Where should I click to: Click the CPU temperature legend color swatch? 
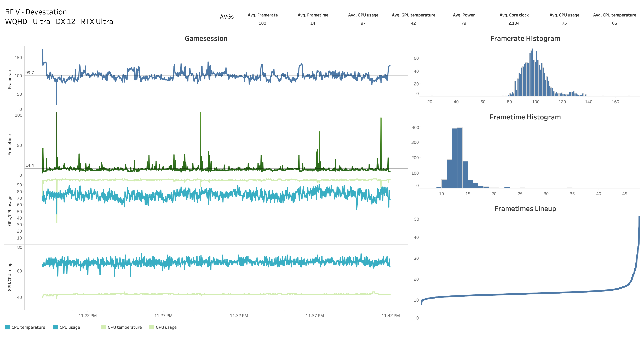(8, 327)
